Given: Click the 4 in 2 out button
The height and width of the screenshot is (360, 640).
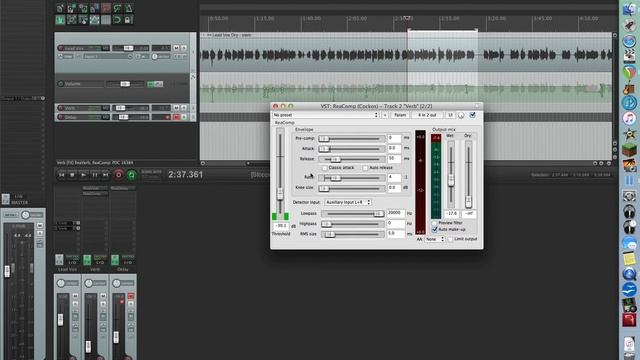Looking at the screenshot, I should [427, 115].
